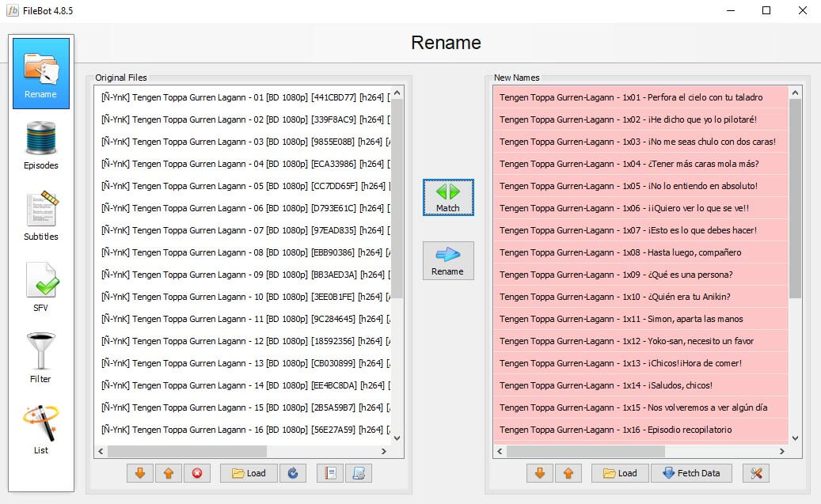
Task: Select new name '1x07 - ¡Esto es lo que debes hacer!'
Action: coord(640,230)
